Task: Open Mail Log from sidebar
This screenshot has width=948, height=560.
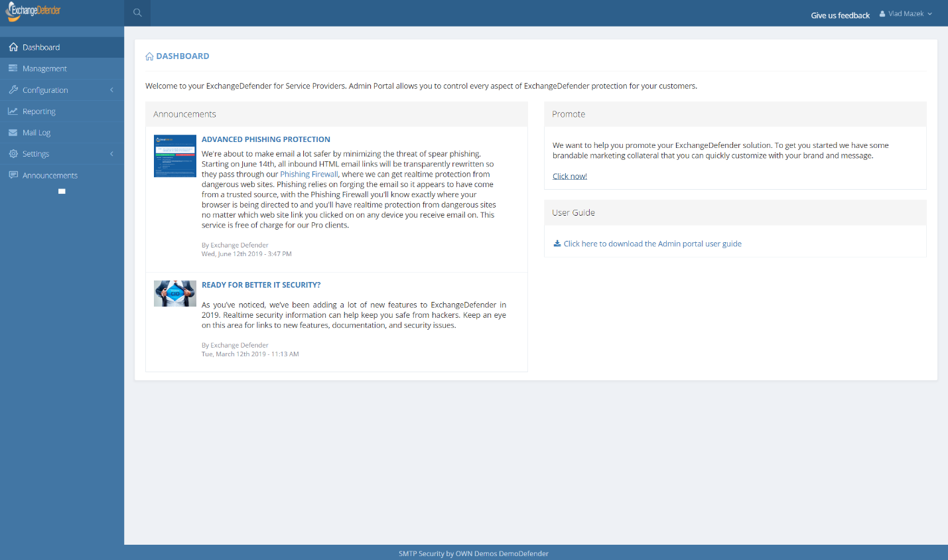Action: pos(62,133)
